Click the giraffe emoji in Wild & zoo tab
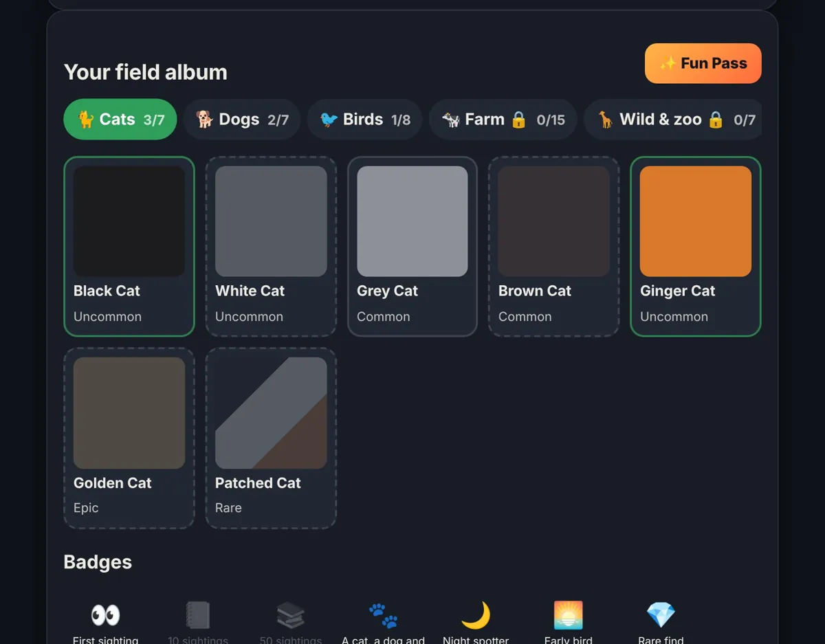Image resolution: width=825 pixels, height=644 pixels. 606,120
